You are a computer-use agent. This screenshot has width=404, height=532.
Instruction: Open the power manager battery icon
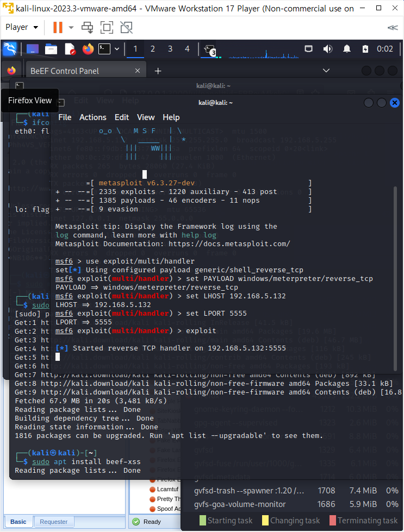point(365,49)
